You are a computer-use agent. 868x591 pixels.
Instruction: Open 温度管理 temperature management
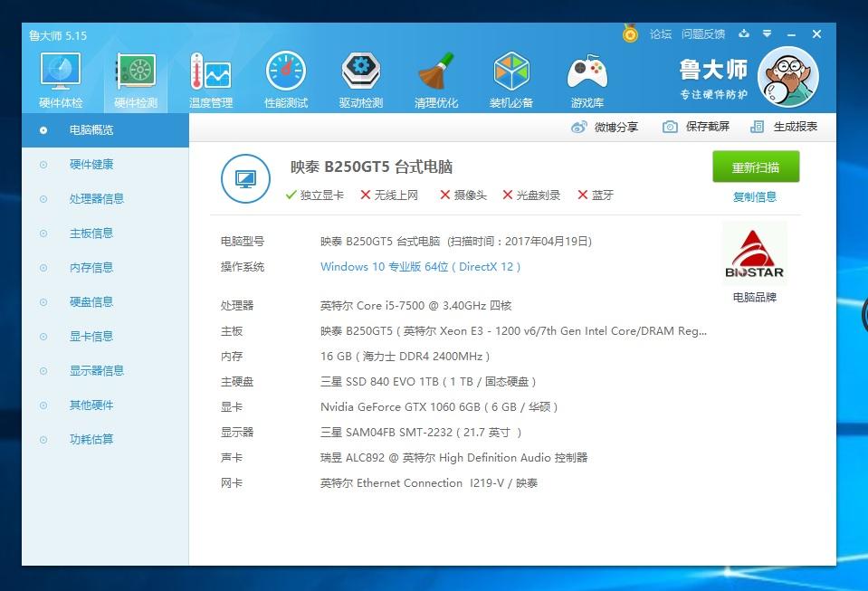pos(210,81)
